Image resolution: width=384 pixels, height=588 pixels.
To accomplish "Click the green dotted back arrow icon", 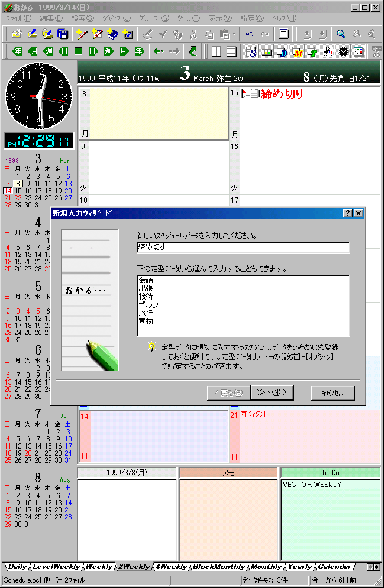I will pos(159,51).
